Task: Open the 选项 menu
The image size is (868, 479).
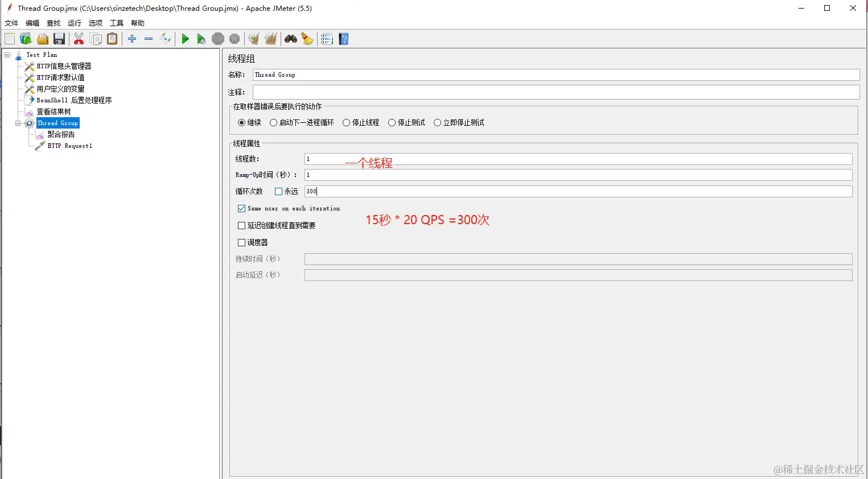Action: coord(96,23)
